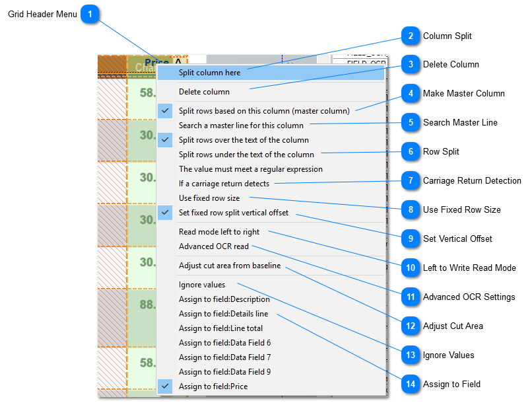This screenshot has height=403, width=532.
Task: Uncheck 'Split rows over the text of the column'
Action: point(271,140)
